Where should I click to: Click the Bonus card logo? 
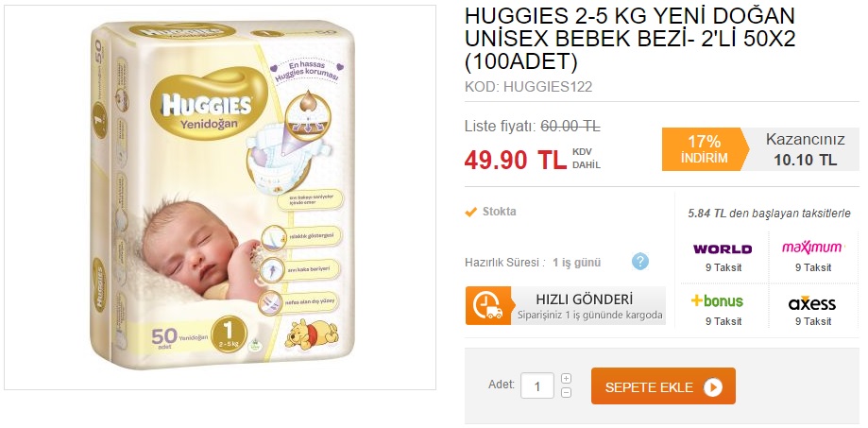[717, 301]
